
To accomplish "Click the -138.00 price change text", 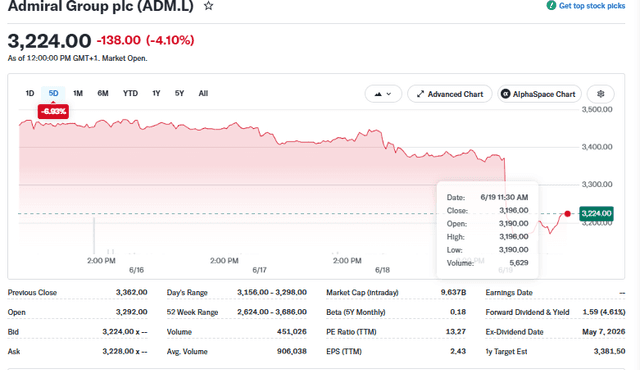I will point(118,40).
